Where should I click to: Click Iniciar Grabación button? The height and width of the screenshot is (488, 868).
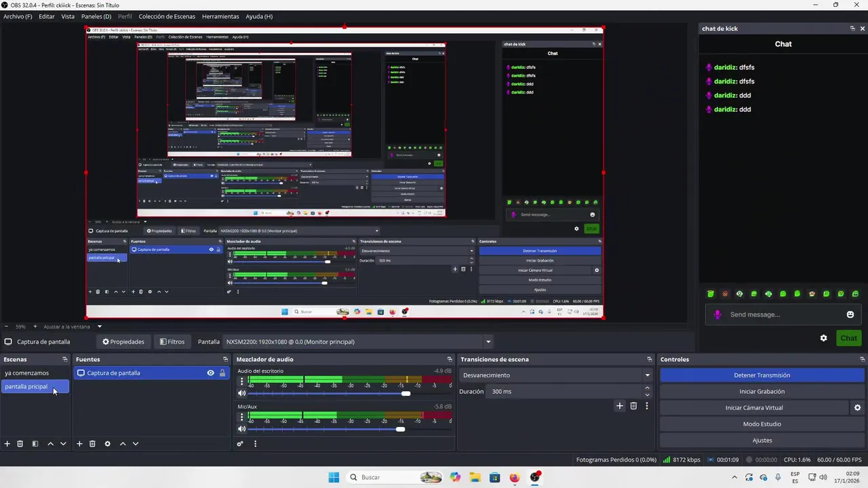(x=762, y=392)
